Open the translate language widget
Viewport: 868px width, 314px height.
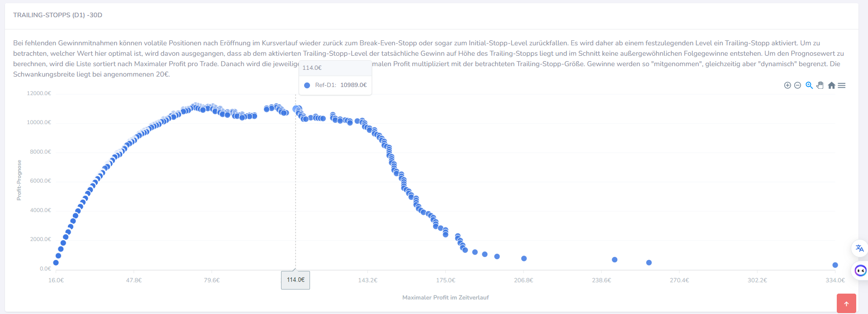(x=859, y=248)
